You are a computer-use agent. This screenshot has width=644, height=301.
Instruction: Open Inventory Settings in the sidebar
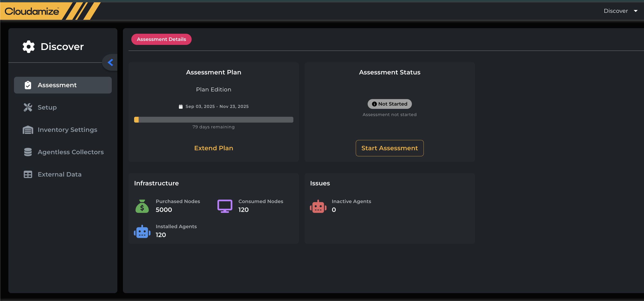pos(67,130)
